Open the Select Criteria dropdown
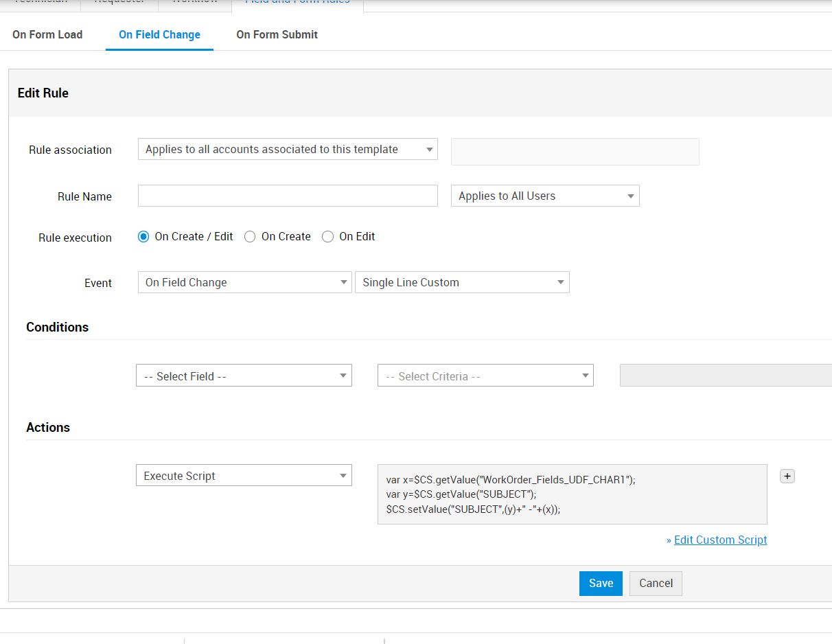The width and height of the screenshot is (832, 644). coord(485,376)
